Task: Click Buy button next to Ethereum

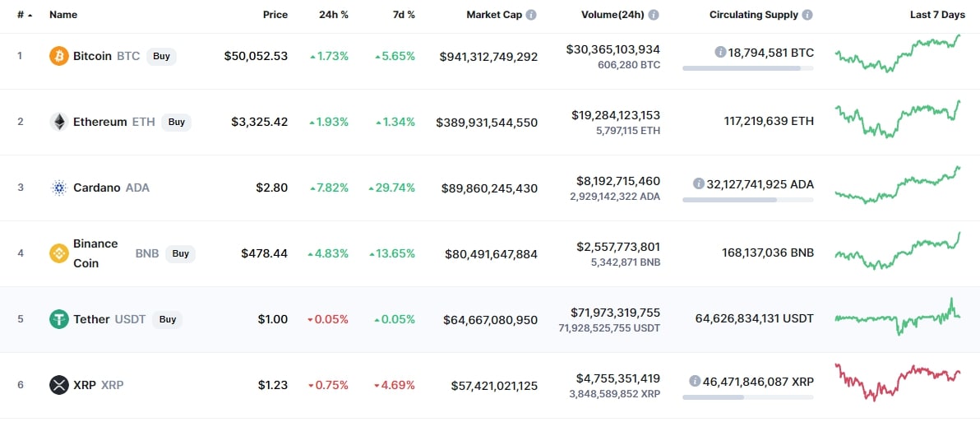Action: [x=176, y=122]
